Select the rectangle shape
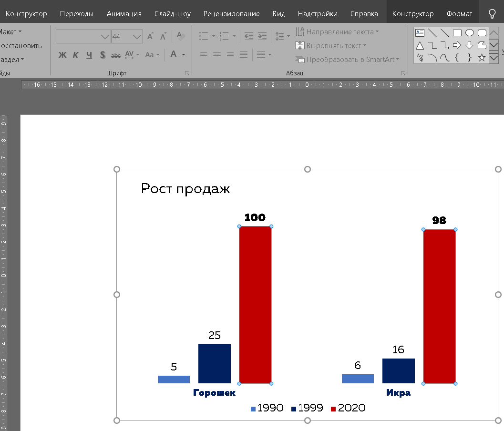The width and height of the screenshot is (504, 431). 457,33
